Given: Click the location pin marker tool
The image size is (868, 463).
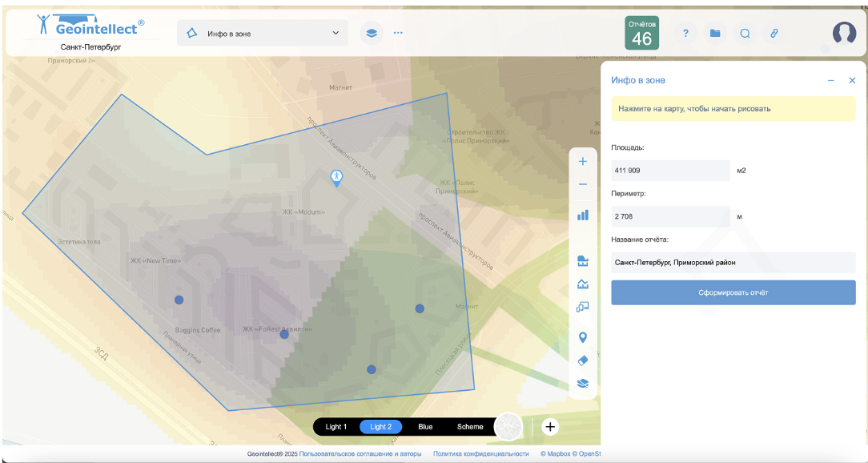Looking at the screenshot, I should (583, 337).
